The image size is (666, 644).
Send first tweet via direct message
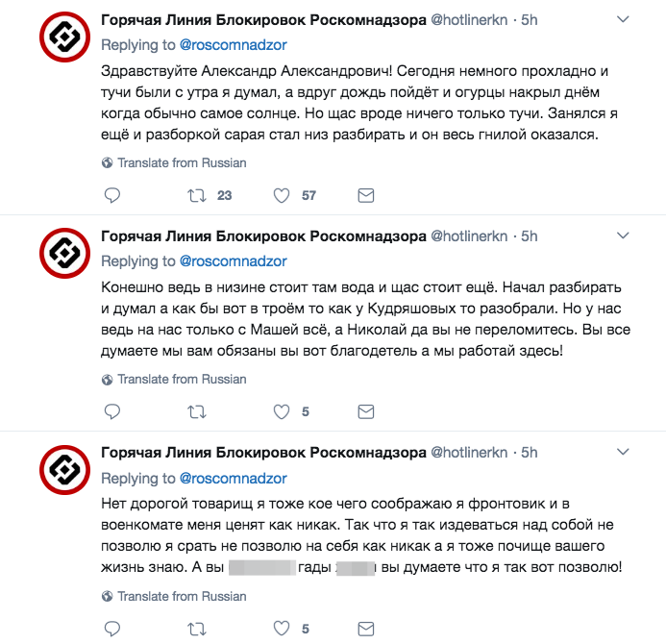coord(365,195)
